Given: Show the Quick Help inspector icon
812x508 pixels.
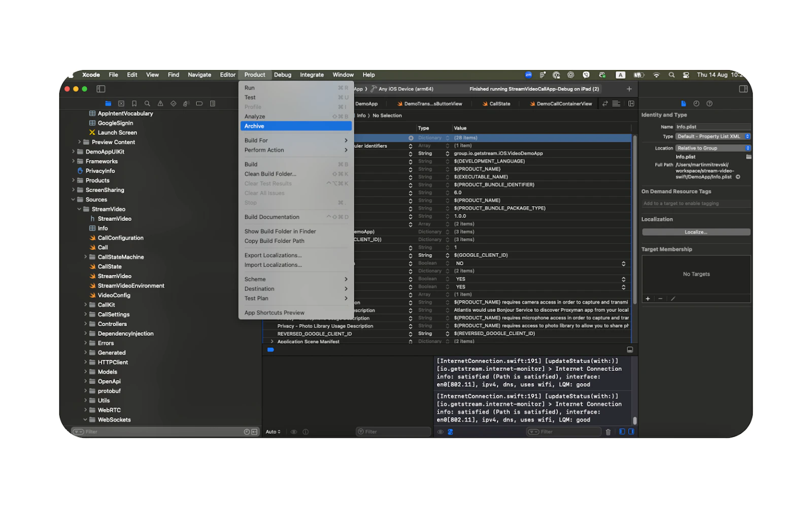Looking at the screenshot, I should click(x=709, y=104).
